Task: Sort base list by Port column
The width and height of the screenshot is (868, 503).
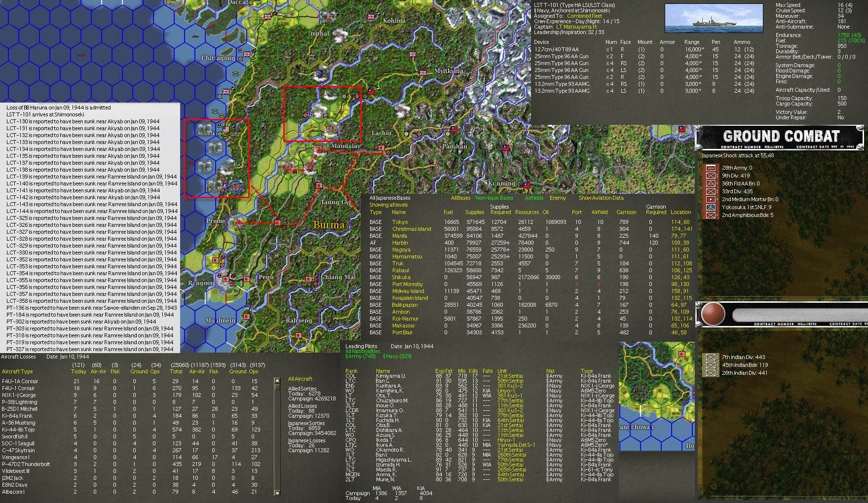Action: (577, 212)
